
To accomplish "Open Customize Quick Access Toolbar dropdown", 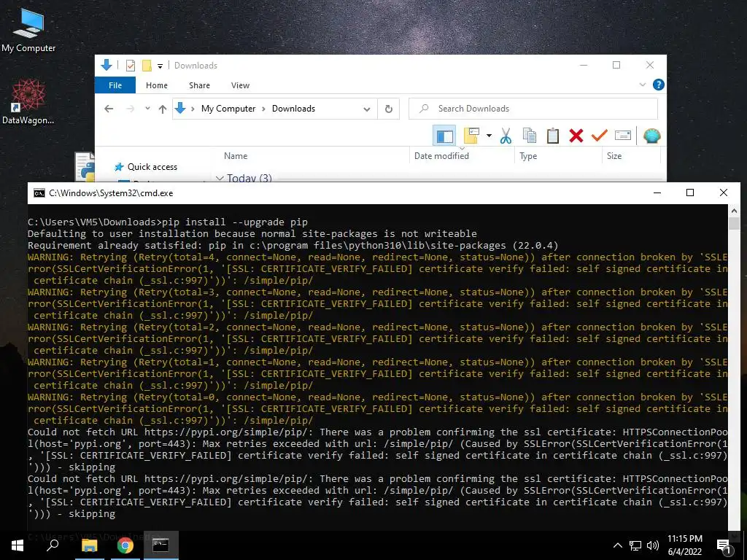I will tap(160, 66).
